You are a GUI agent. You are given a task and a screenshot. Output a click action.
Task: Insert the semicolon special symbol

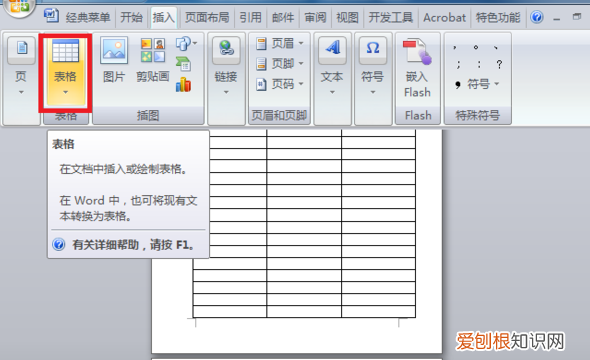point(458,64)
